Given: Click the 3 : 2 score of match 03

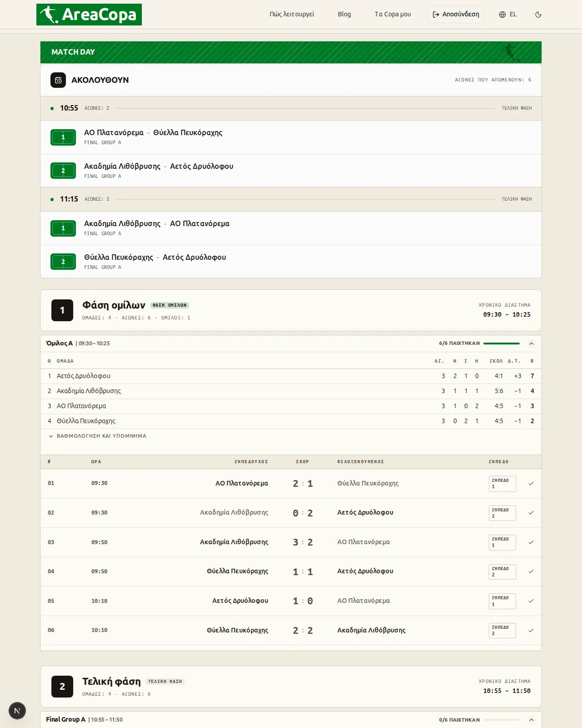Looking at the screenshot, I should point(303,542).
